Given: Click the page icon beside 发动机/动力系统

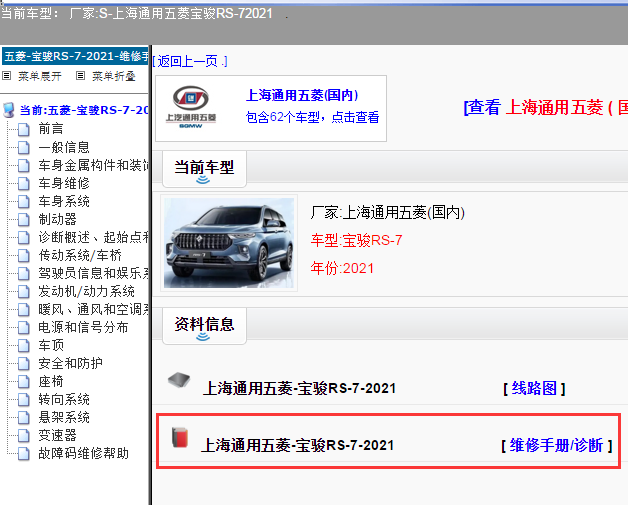Looking at the screenshot, I should (24, 292).
